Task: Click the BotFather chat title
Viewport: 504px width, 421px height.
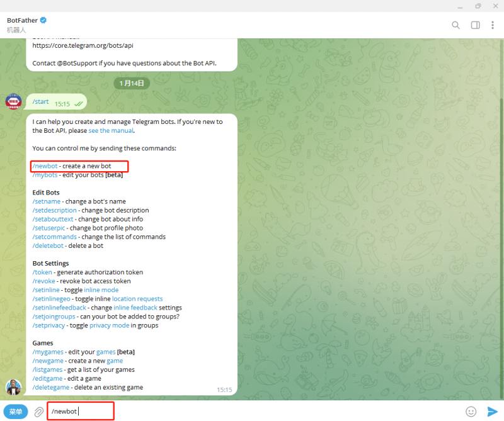Action: [x=22, y=20]
